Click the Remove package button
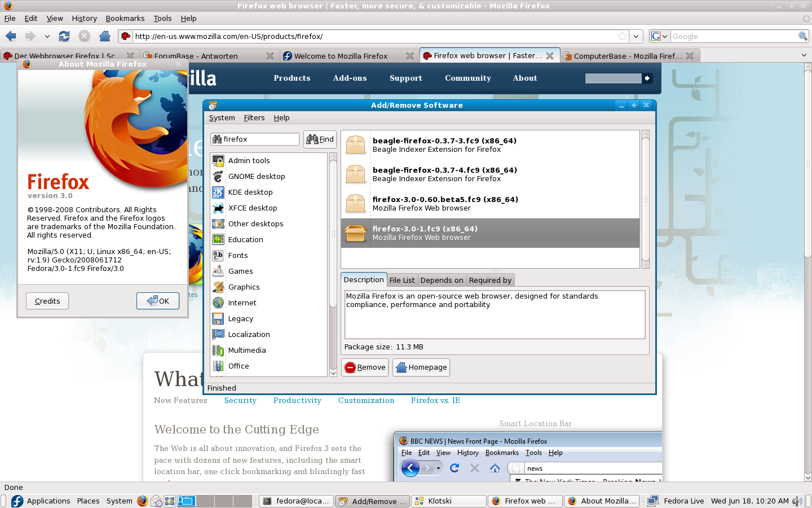The height and width of the screenshot is (508, 812). [x=365, y=367]
